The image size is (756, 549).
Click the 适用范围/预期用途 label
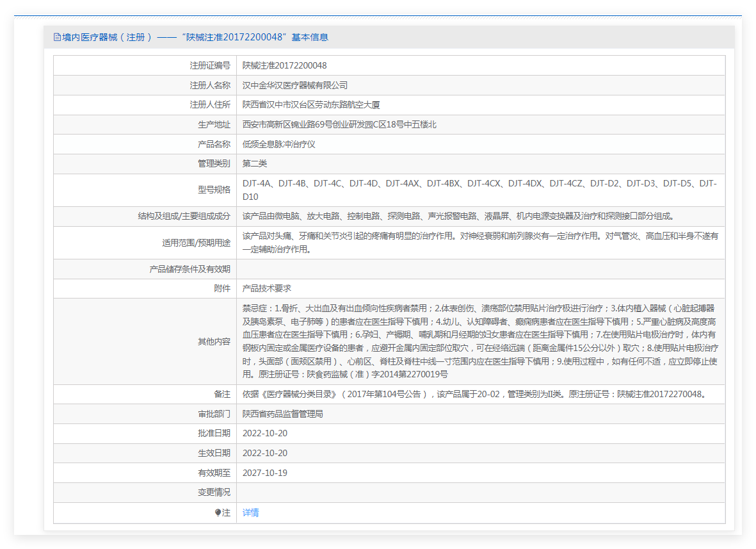(x=197, y=243)
